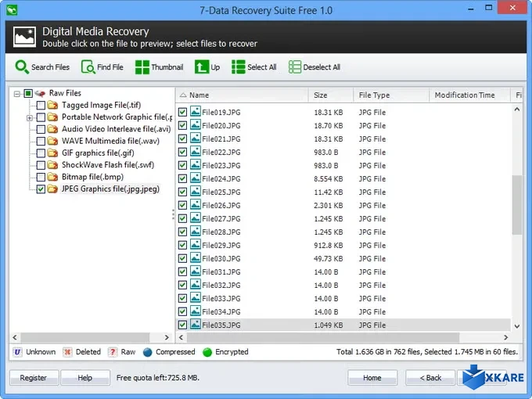The width and height of the screenshot is (532, 399).
Task: Click the Help button
Action: (x=84, y=378)
